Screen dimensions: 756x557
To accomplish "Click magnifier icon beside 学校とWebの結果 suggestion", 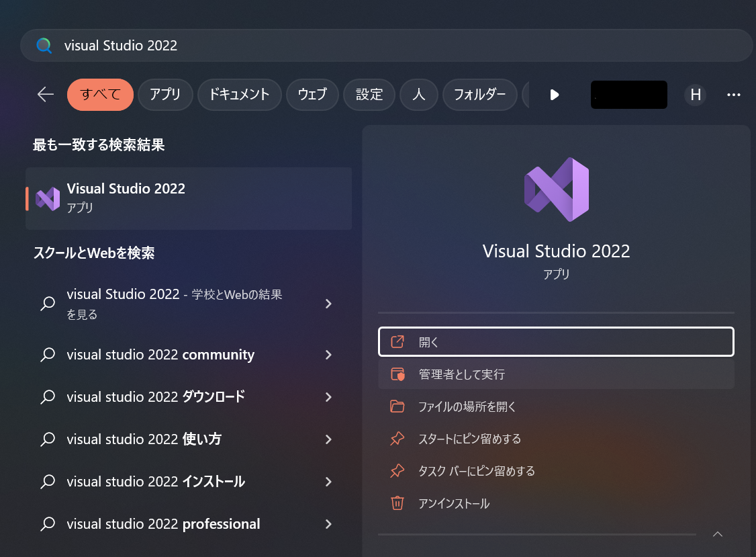I will (x=48, y=304).
